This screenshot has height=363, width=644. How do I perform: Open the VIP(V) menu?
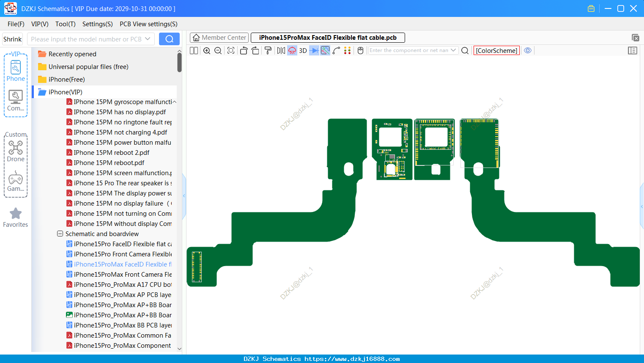[x=40, y=24]
